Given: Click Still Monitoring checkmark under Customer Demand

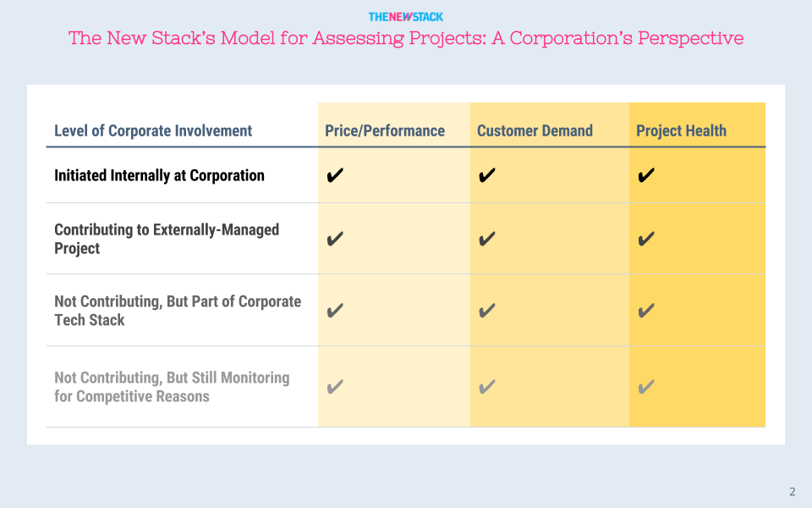Looking at the screenshot, I should (487, 387).
